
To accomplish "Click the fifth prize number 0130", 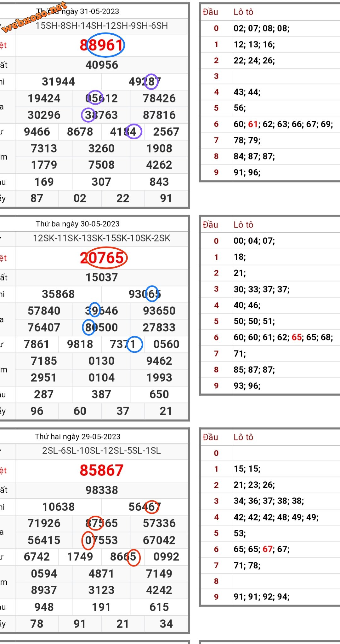I will (101, 361).
